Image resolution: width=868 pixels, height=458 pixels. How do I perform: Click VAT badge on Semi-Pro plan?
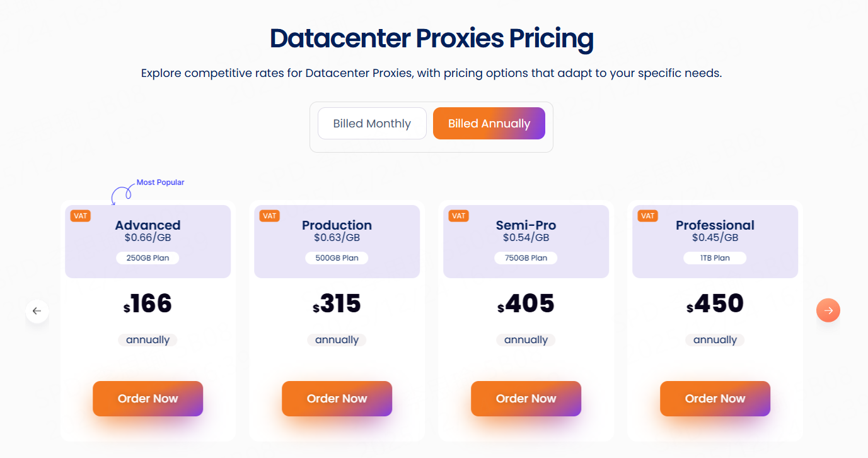(x=458, y=216)
